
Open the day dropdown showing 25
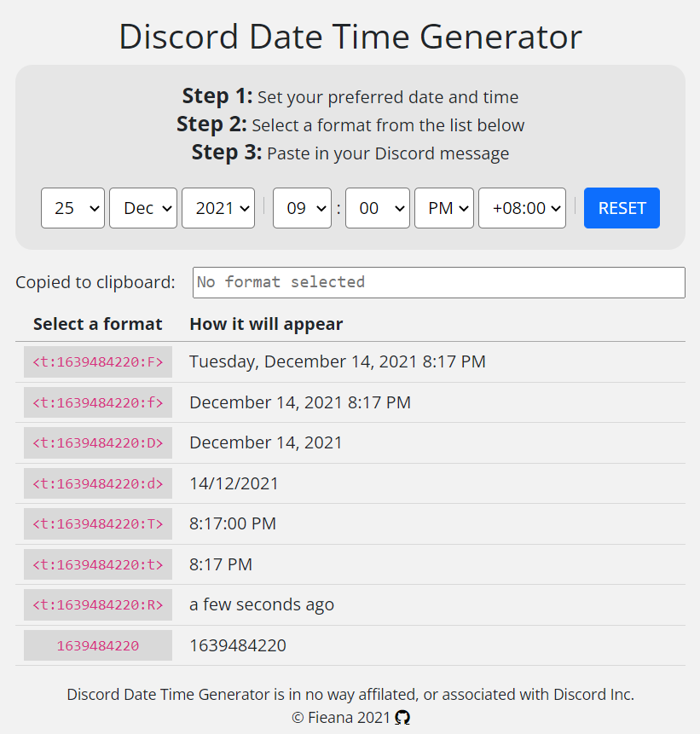(x=72, y=207)
